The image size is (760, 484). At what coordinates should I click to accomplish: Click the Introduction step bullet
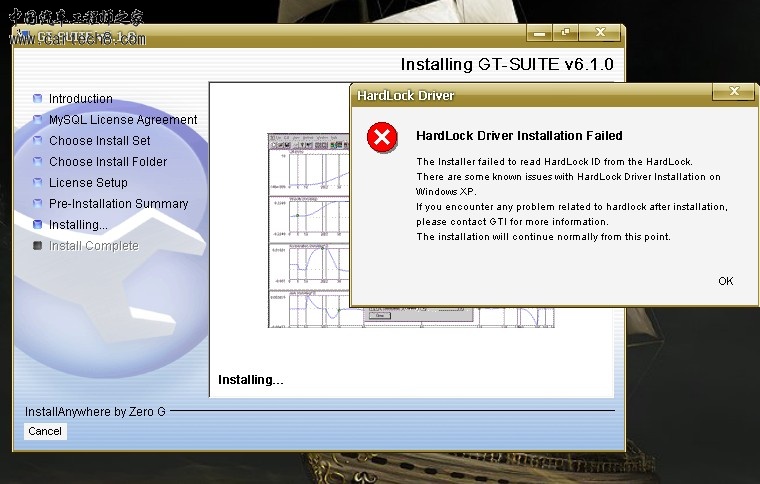38,99
